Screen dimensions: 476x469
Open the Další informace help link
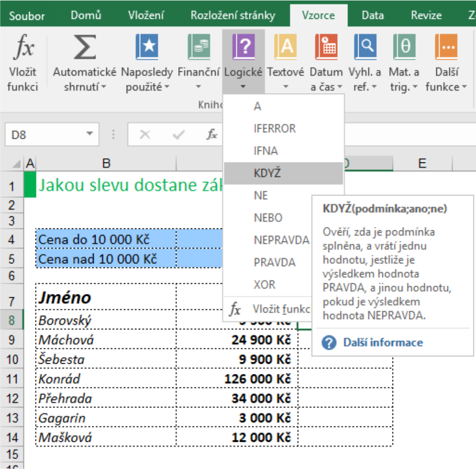[x=382, y=342]
